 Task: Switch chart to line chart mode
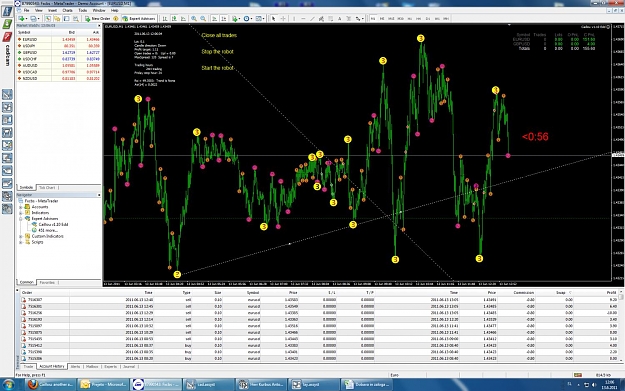[183, 19]
